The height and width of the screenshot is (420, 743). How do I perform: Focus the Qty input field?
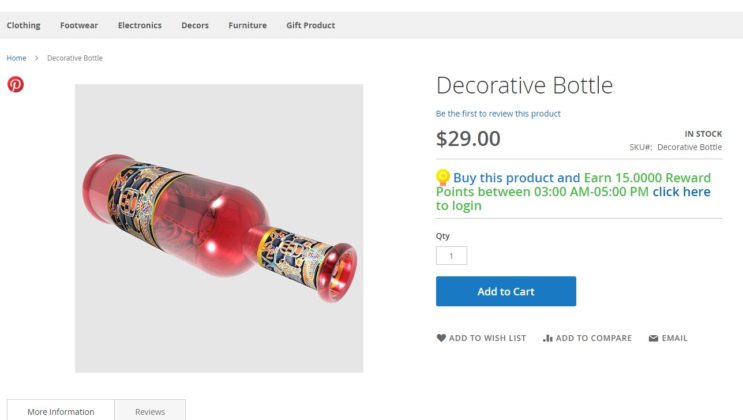[451, 255]
